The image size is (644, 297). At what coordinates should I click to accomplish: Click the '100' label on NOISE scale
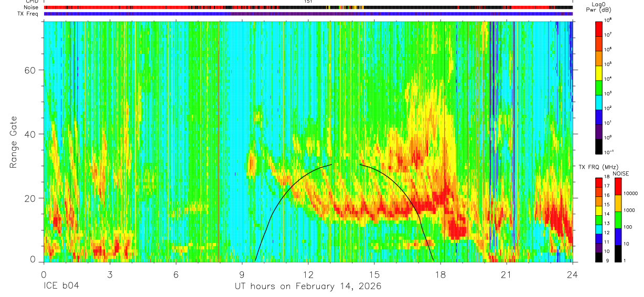coord(629,228)
